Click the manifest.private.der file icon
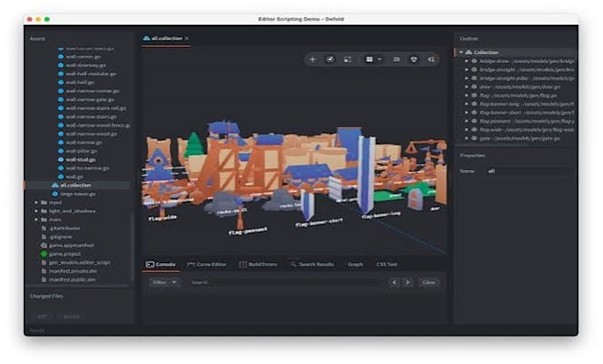The height and width of the screenshot is (364, 603). 43,271
